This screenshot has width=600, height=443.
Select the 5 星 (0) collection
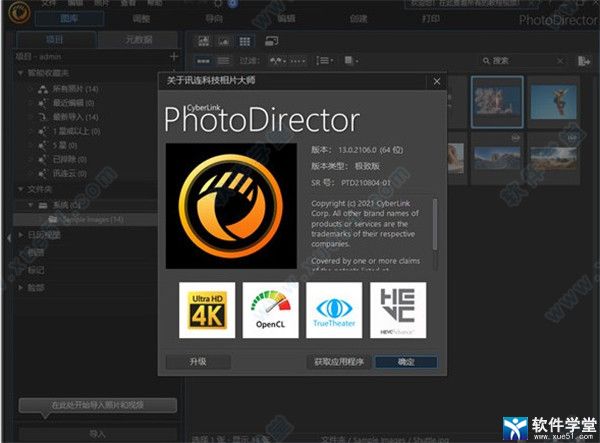(x=65, y=145)
